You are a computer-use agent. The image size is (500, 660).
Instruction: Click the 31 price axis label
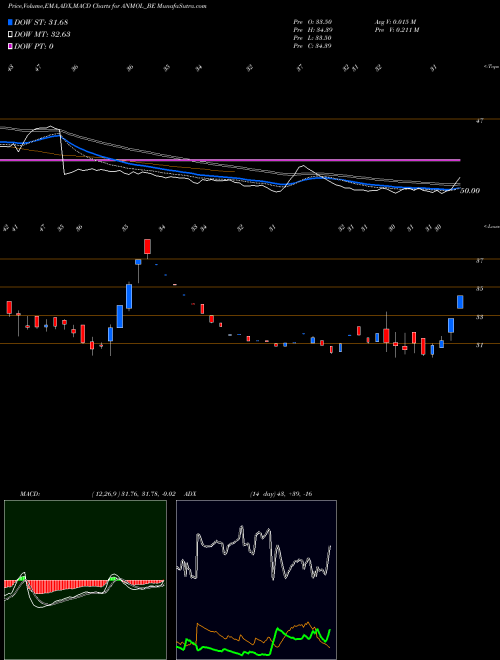coord(479,345)
